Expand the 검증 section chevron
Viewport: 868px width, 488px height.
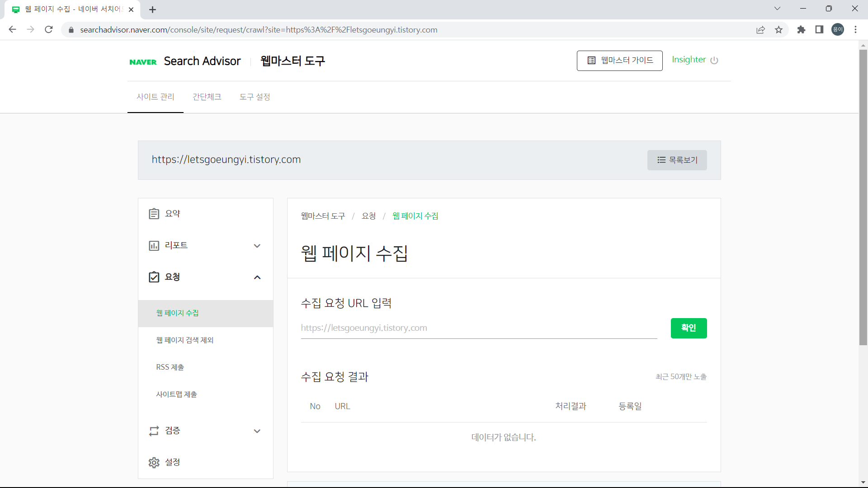257,431
